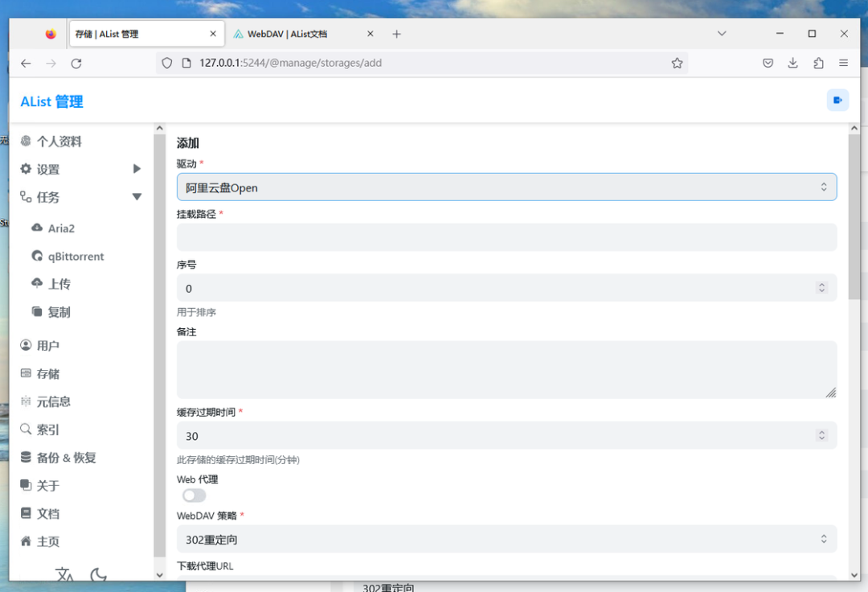The height and width of the screenshot is (592, 868).
Task: Click the browser address bar URL
Action: coord(291,63)
